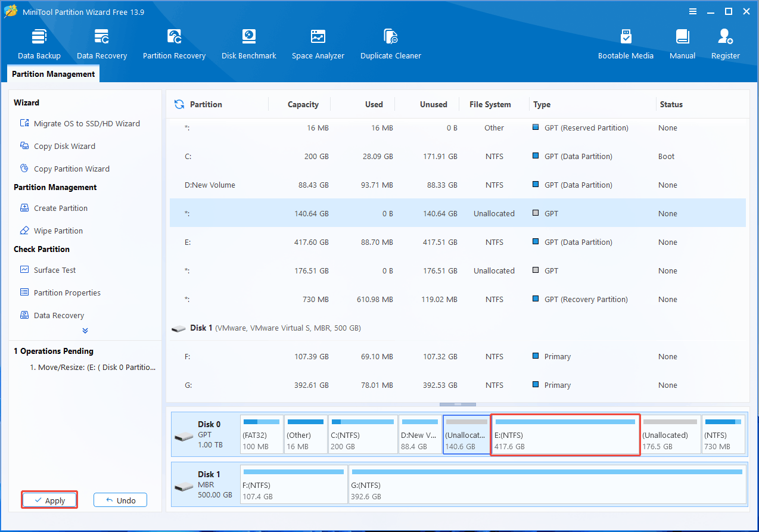Sort by File System column header
This screenshot has height=532, width=759.
click(x=490, y=104)
